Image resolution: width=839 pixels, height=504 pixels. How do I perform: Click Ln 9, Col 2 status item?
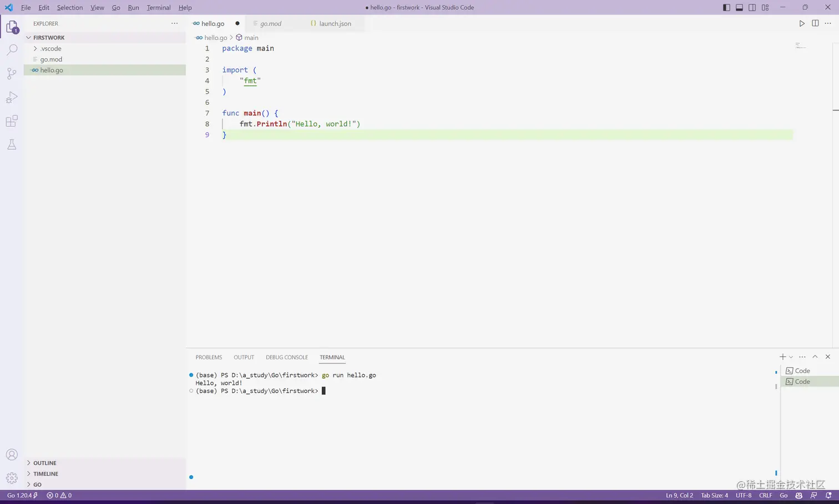click(x=679, y=495)
